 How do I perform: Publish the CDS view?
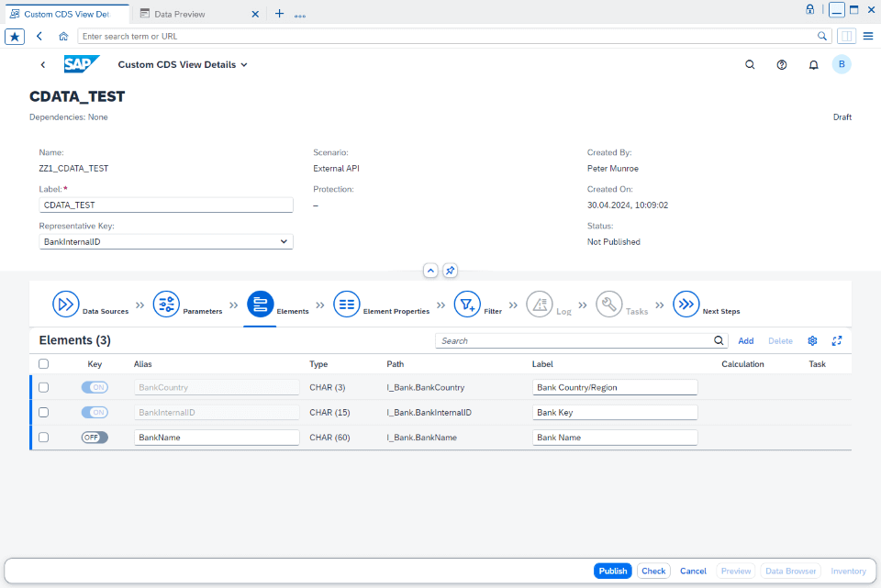click(x=612, y=571)
